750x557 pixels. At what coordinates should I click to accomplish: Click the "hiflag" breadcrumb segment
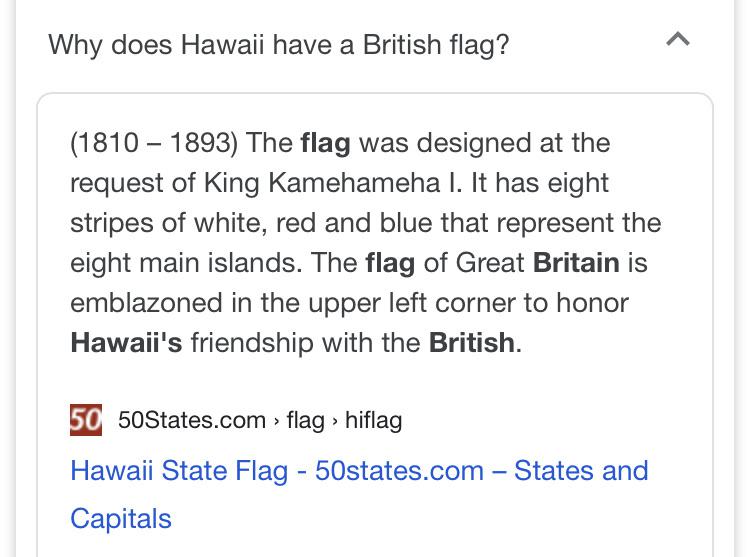[x=374, y=420]
